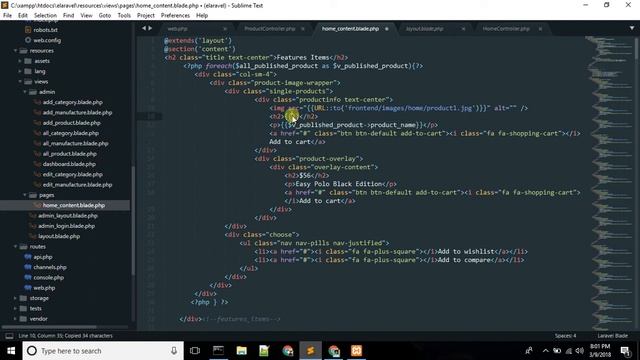Switch to the ProductController.php tab
640x360 pixels.
(269, 29)
